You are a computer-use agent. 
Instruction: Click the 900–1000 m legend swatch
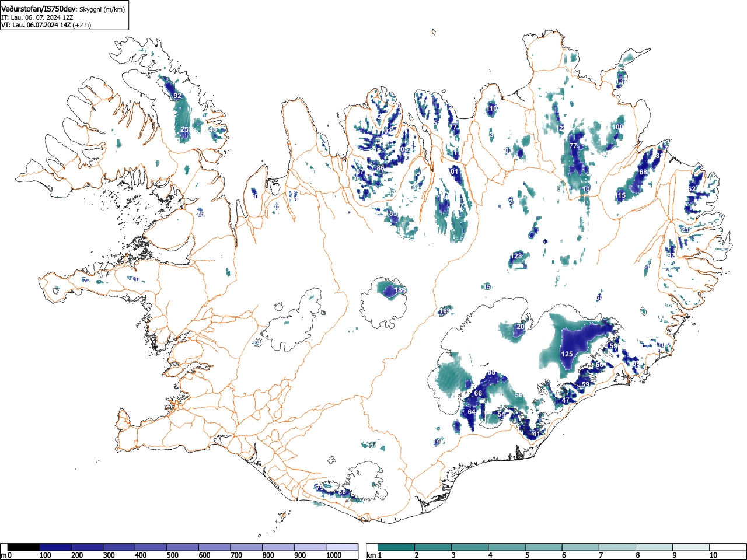point(310,547)
